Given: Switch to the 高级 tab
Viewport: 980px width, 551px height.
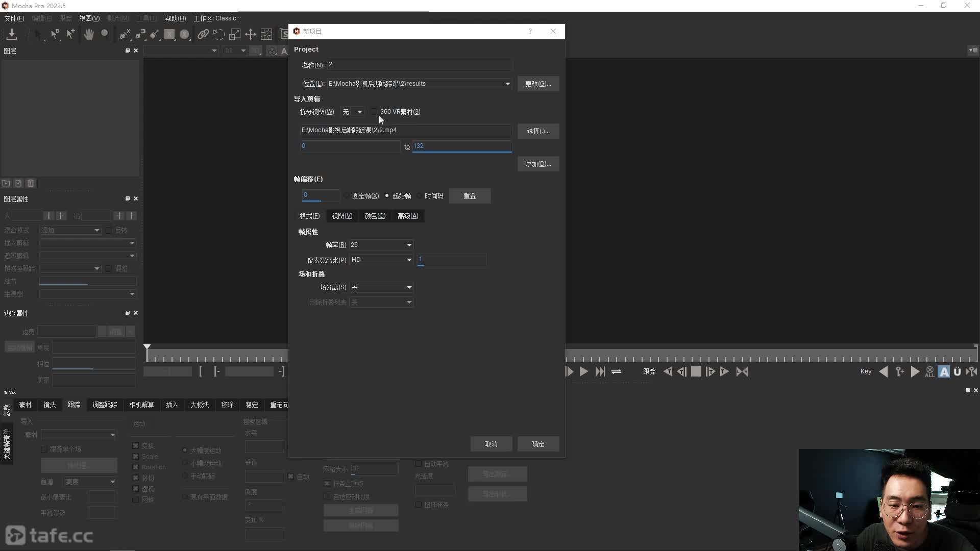Looking at the screenshot, I should click(408, 216).
